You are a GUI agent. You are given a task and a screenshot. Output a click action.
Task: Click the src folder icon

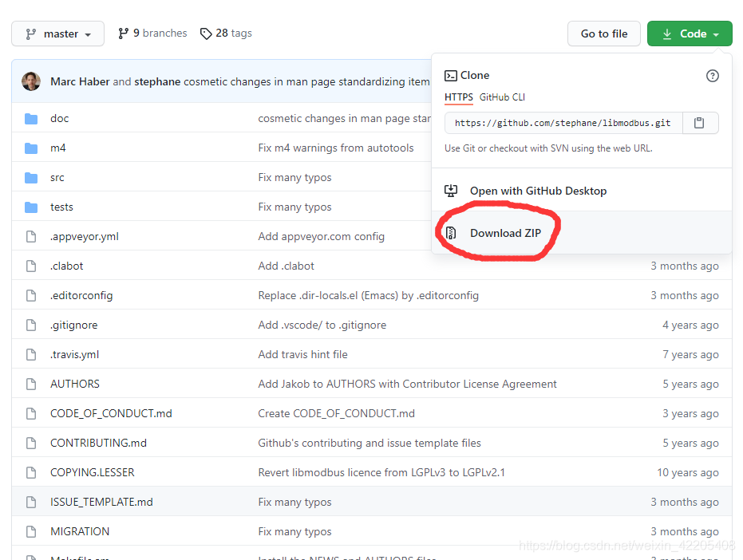pos(31,178)
